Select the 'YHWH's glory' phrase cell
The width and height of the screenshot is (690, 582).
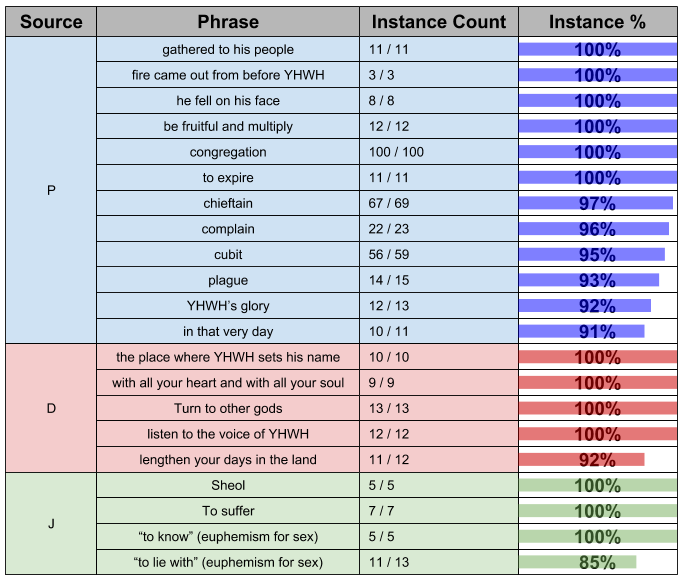pos(228,306)
